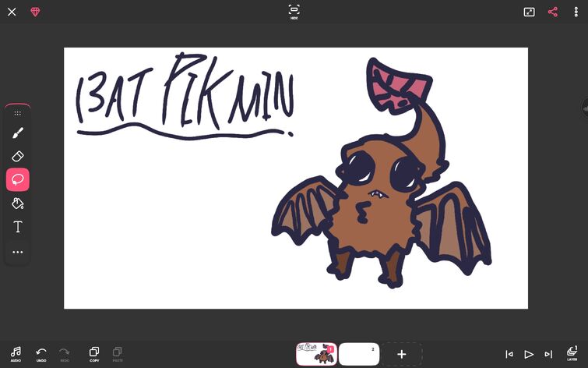The height and width of the screenshot is (368, 588).
Task: Jump to the last frame
Action: click(548, 354)
